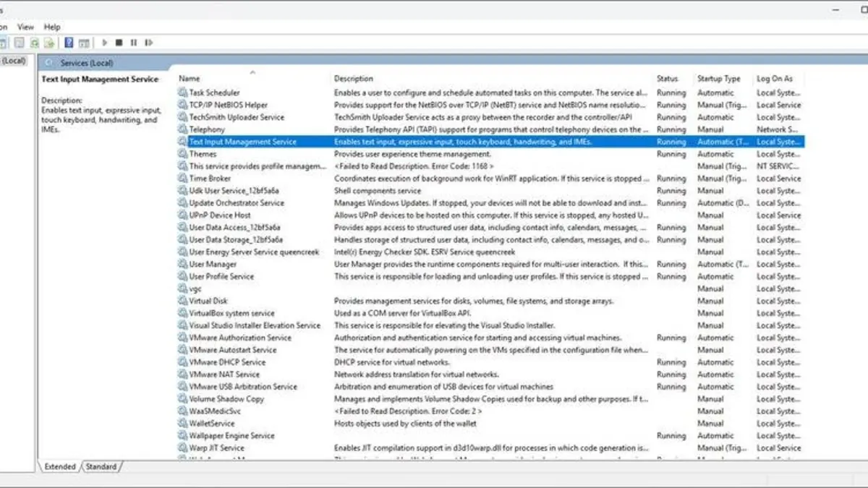Toggle the Show/Hide Action Pane icon

pos(84,43)
